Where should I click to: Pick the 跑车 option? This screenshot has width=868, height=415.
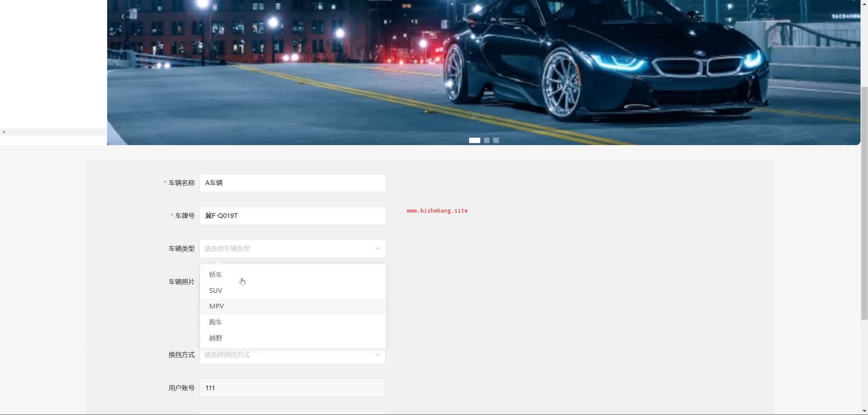[216, 322]
